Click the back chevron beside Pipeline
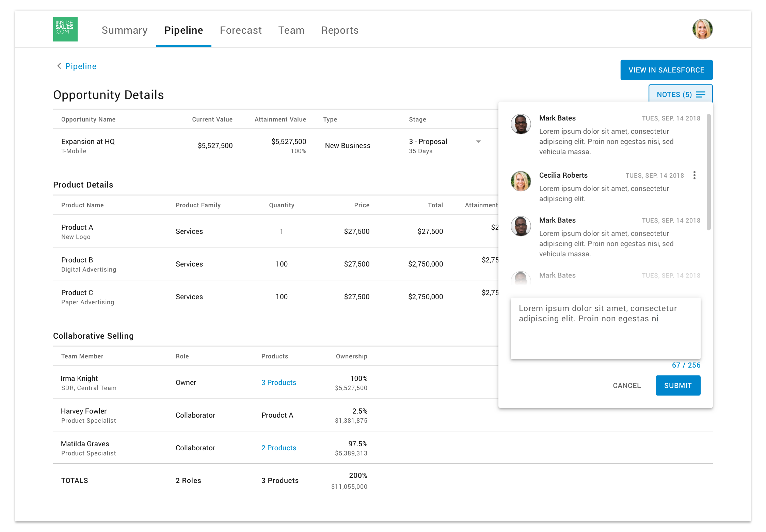Viewport: 766px width, 532px height. 59,66
